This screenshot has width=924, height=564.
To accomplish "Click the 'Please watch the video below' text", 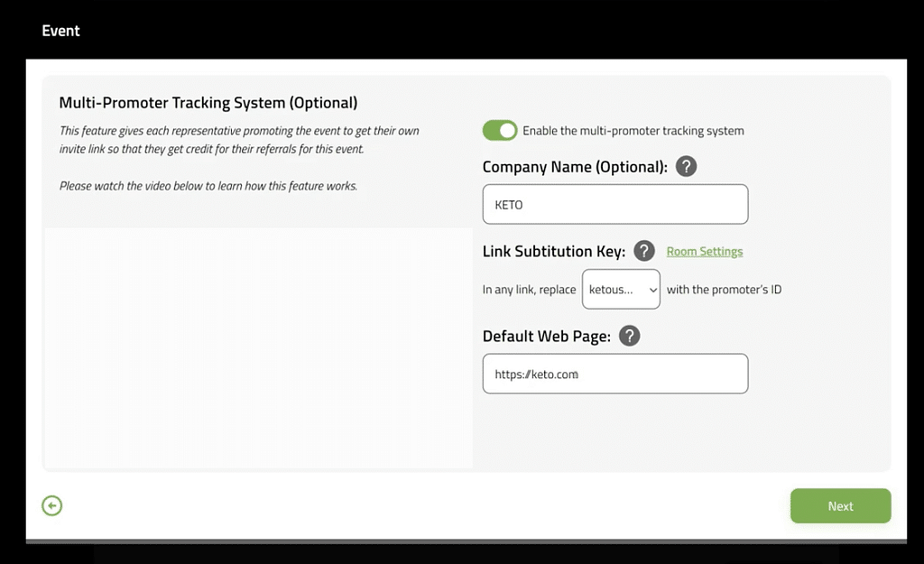I will coord(208,186).
